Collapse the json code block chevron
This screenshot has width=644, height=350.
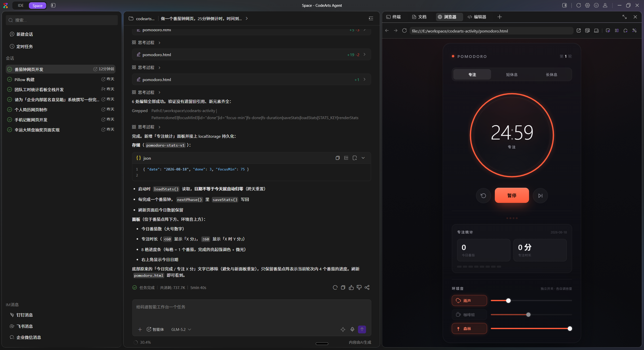tap(363, 158)
